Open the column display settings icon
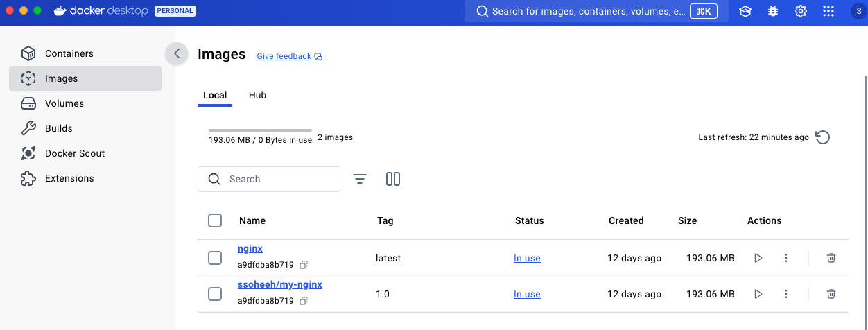Image resolution: width=868 pixels, height=330 pixels. tap(393, 179)
